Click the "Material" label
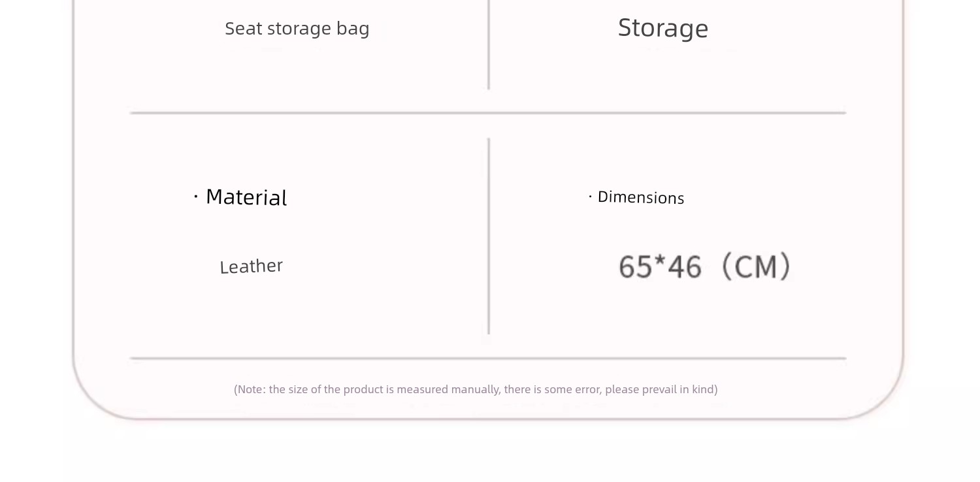The width and height of the screenshot is (980, 482). (246, 197)
